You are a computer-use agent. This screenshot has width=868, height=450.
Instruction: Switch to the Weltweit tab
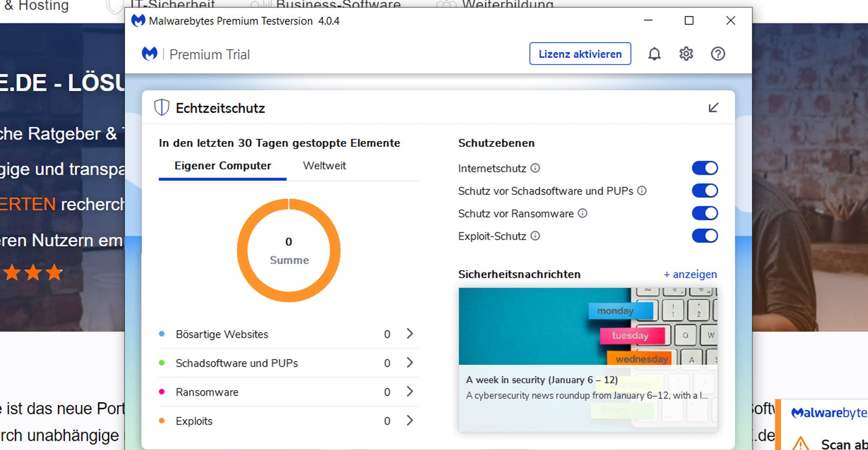[324, 166]
